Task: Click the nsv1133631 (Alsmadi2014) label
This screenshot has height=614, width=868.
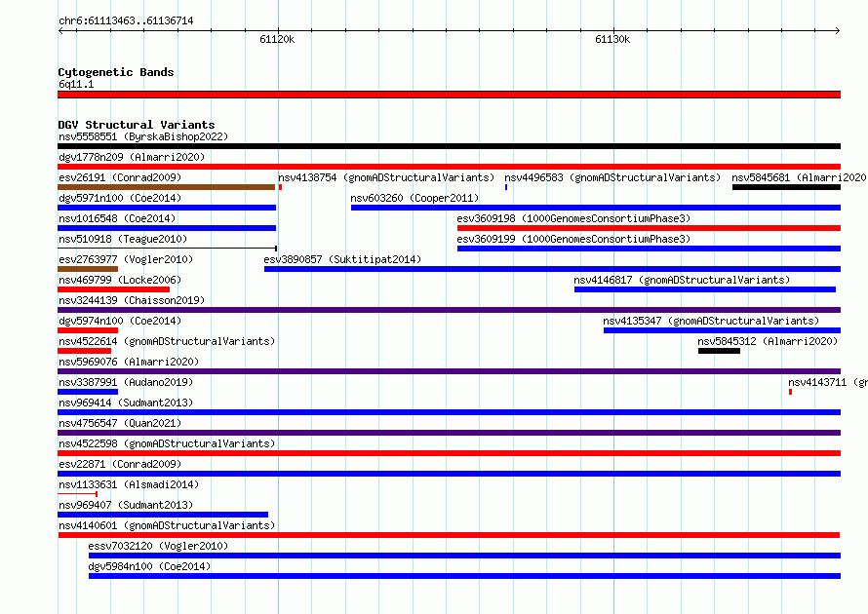Action: coord(129,484)
